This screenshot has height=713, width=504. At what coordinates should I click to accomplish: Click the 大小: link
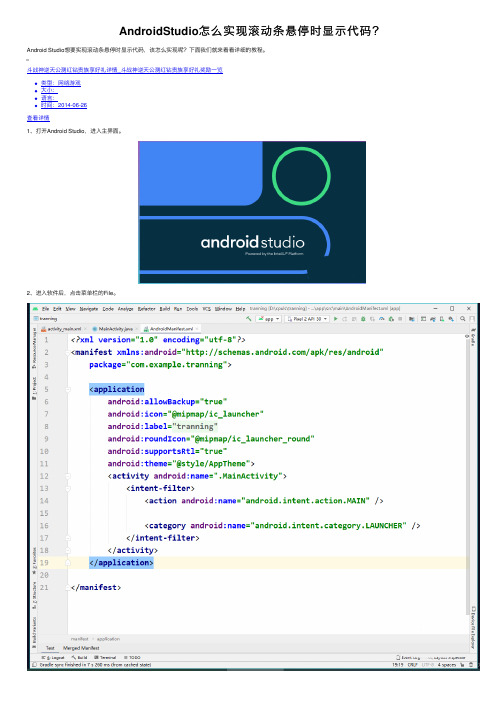(x=48, y=90)
